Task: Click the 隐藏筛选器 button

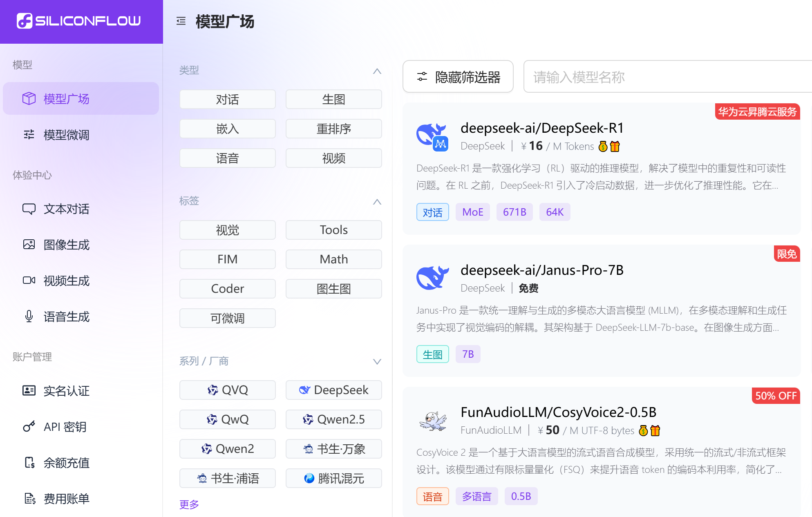Action: (458, 77)
